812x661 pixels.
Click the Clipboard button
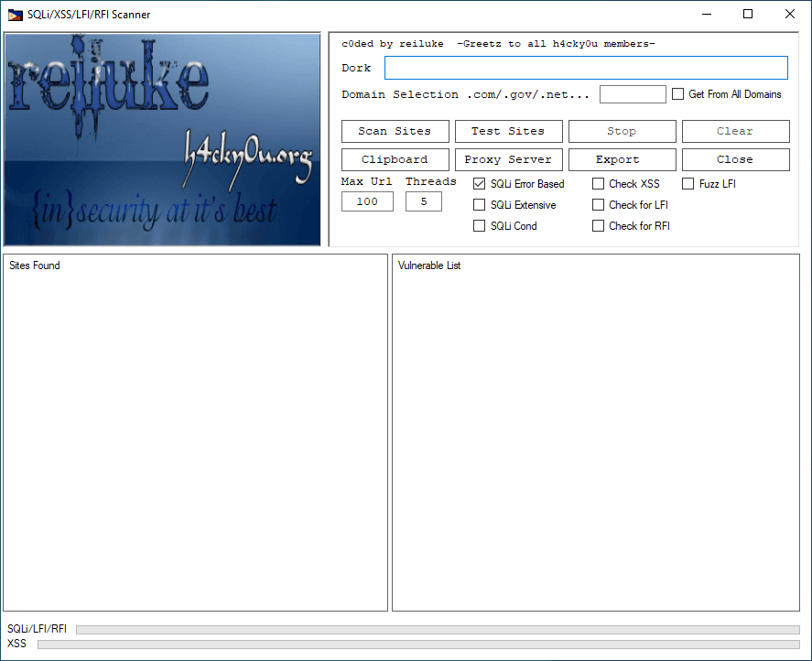pyautogui.click(x=395, y=159)
